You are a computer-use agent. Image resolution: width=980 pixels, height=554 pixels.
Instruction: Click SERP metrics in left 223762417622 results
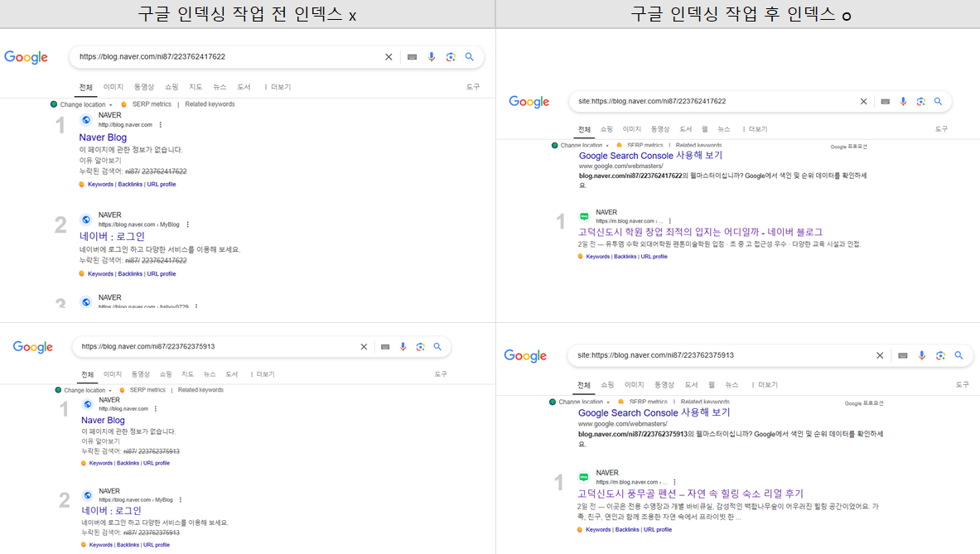[x=152, y=104]
